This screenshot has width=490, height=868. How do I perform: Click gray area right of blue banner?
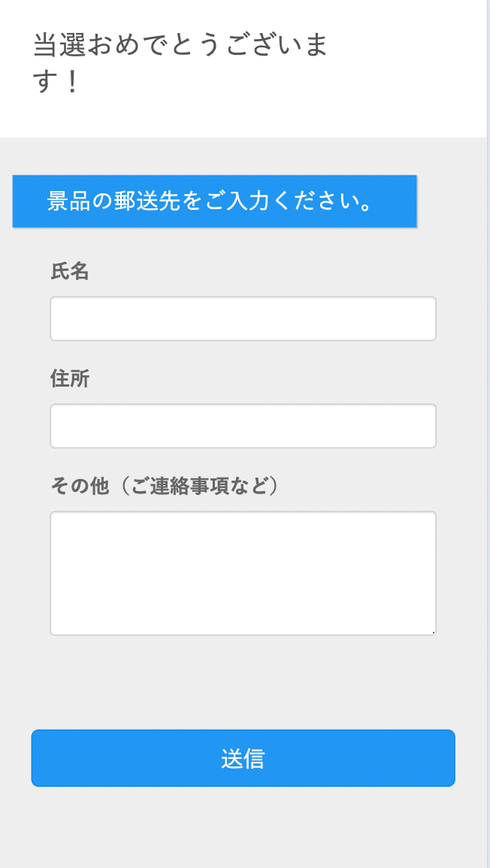tap(451, 202)
